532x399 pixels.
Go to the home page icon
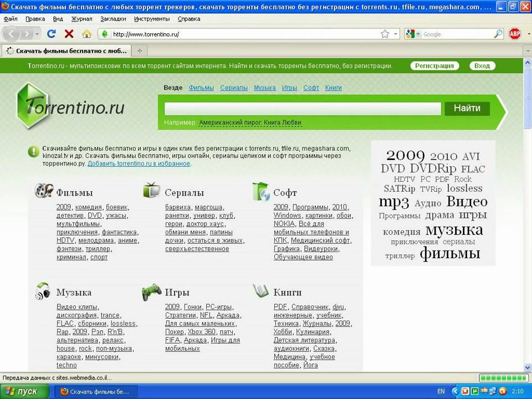(87, 34)
